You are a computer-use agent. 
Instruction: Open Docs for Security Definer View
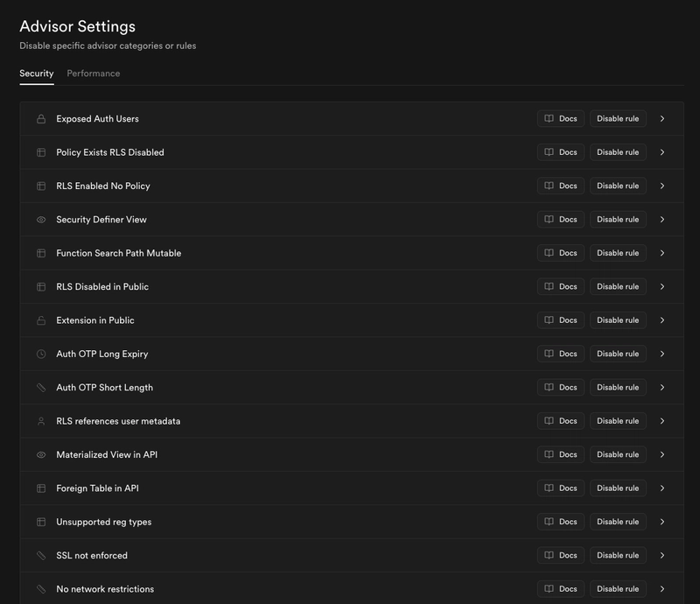coord(561,220)
